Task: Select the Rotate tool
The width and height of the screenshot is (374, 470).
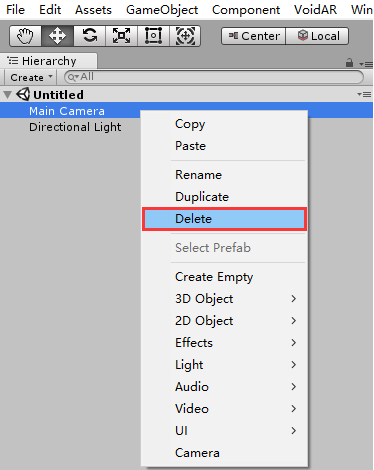Action: coord(89,36)
